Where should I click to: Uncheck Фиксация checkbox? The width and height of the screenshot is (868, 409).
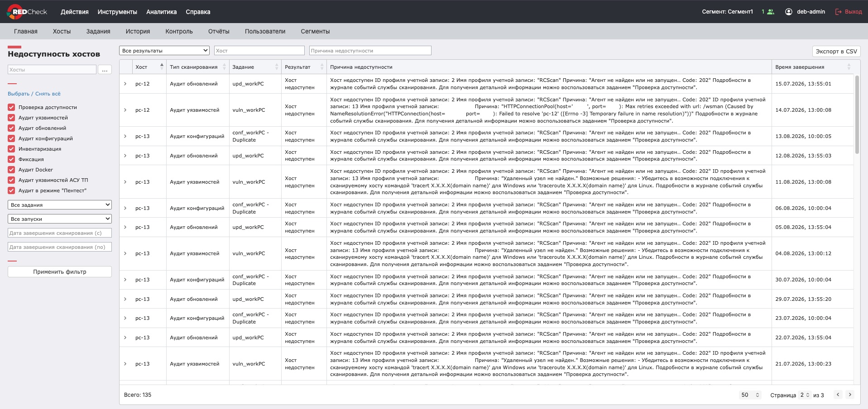point(11,159)
